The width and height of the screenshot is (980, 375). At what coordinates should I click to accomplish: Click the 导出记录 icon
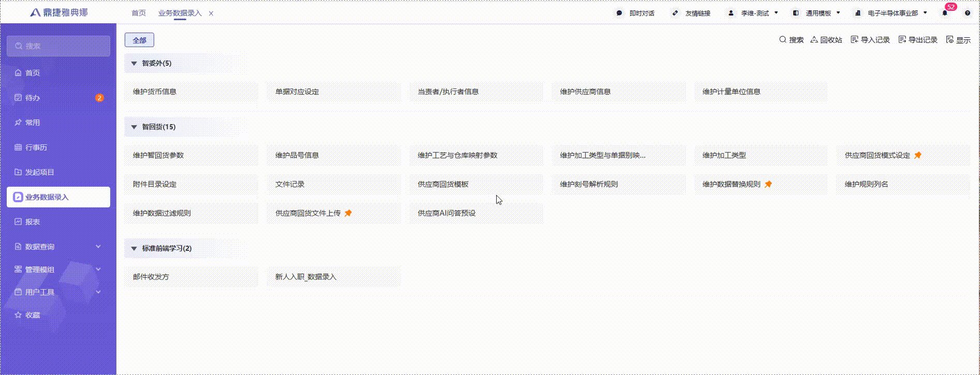(902, 40)
